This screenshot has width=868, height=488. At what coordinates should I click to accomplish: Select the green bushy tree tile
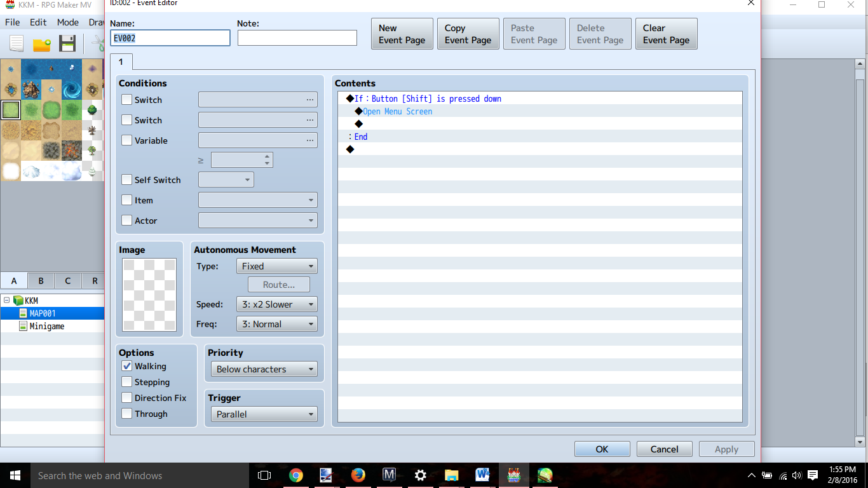tap(92, 110)
